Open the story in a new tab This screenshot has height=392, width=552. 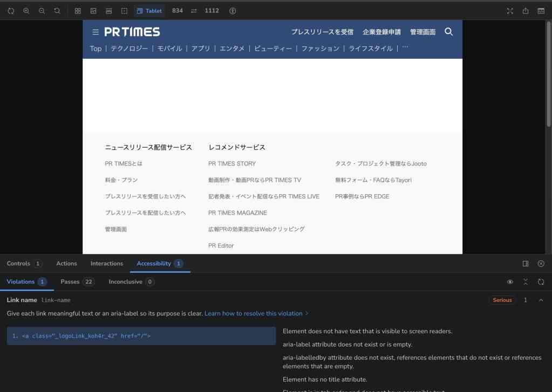click(x=526, y=11)
